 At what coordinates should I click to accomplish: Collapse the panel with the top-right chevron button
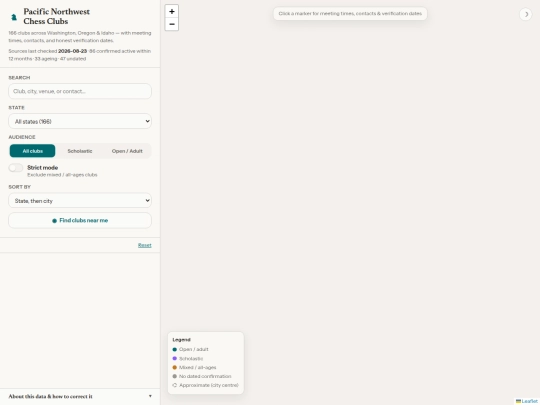click(526, 14)
